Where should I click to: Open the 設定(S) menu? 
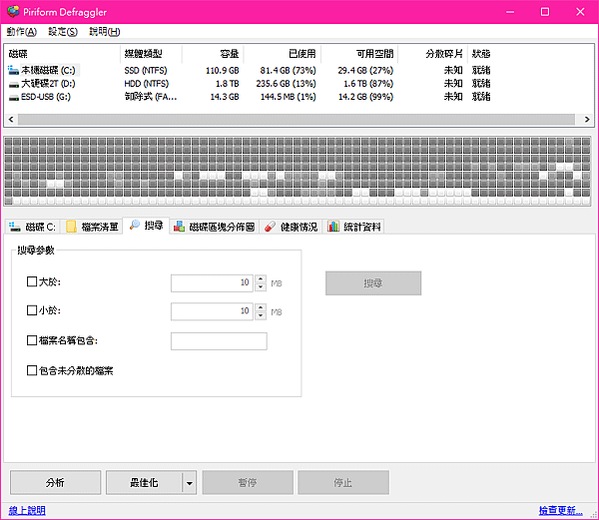[63, 32]
